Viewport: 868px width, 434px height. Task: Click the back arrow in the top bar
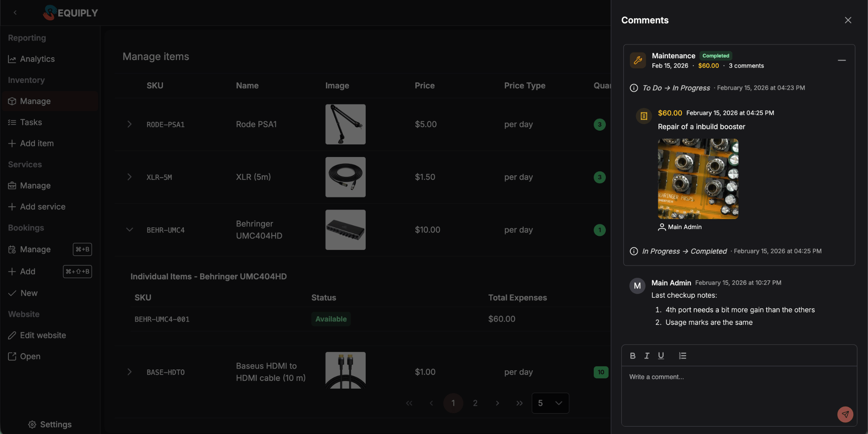15,13
